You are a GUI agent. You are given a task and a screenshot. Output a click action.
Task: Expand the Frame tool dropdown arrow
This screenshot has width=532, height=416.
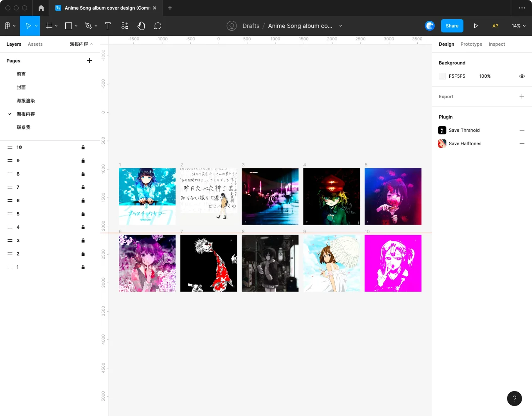click(56, 26)
